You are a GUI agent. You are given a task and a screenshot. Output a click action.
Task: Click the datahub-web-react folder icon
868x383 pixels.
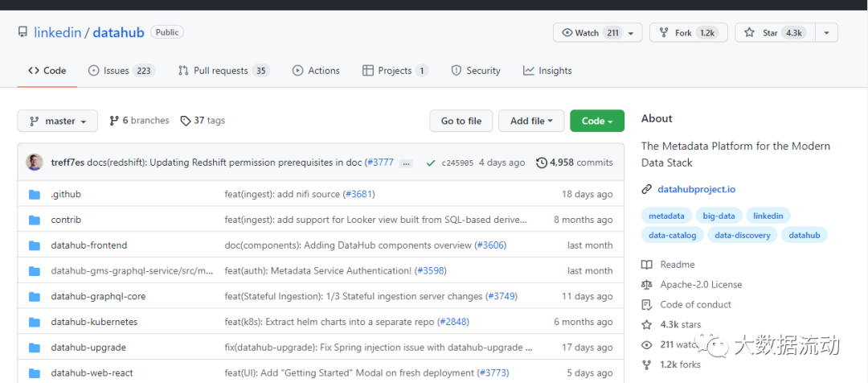click(35, 373)
